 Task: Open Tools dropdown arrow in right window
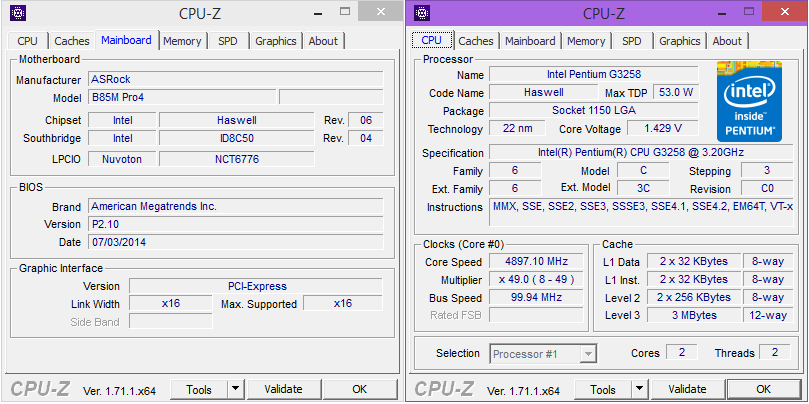point(639,389)
